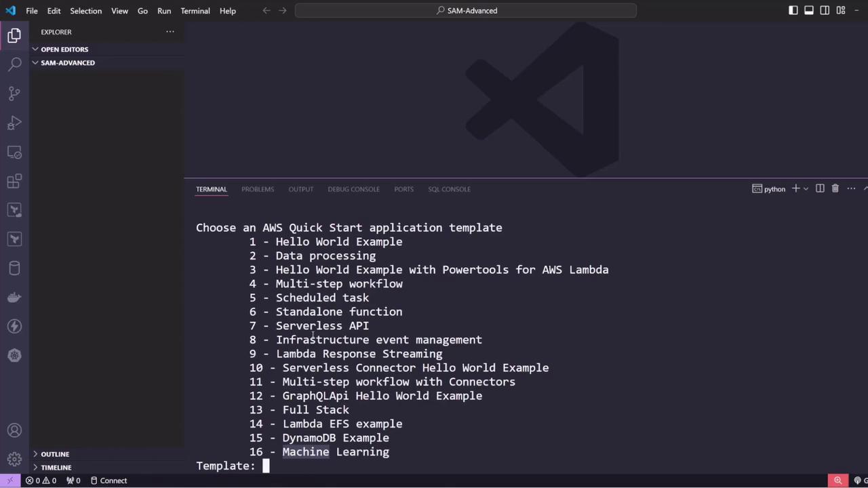Screen dimensions: 868x488
Task: Show errors and warnings count in status bar
Action: coord(41,481)
